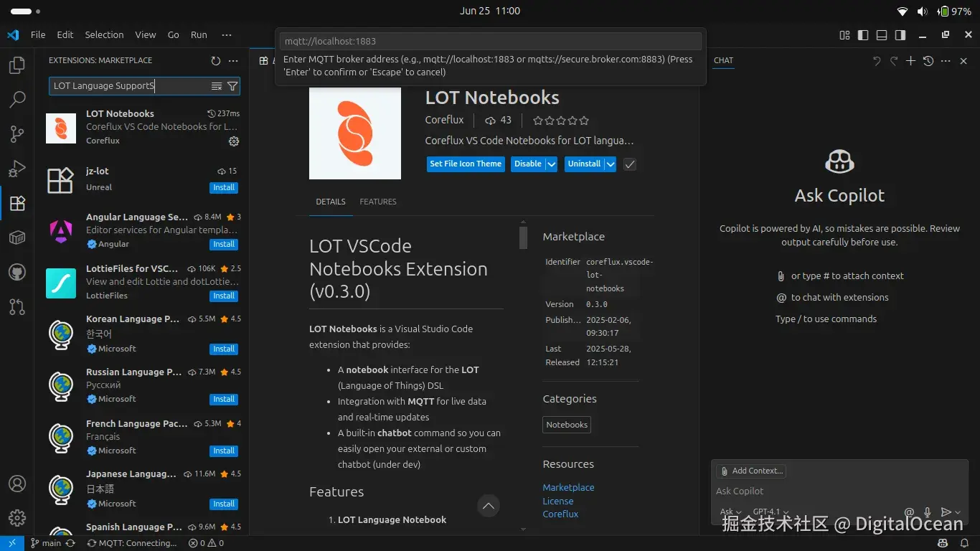The image size is (980, 551).
Task: Click the MQTT: Connecting status bar item
Action: pos(133,543)
